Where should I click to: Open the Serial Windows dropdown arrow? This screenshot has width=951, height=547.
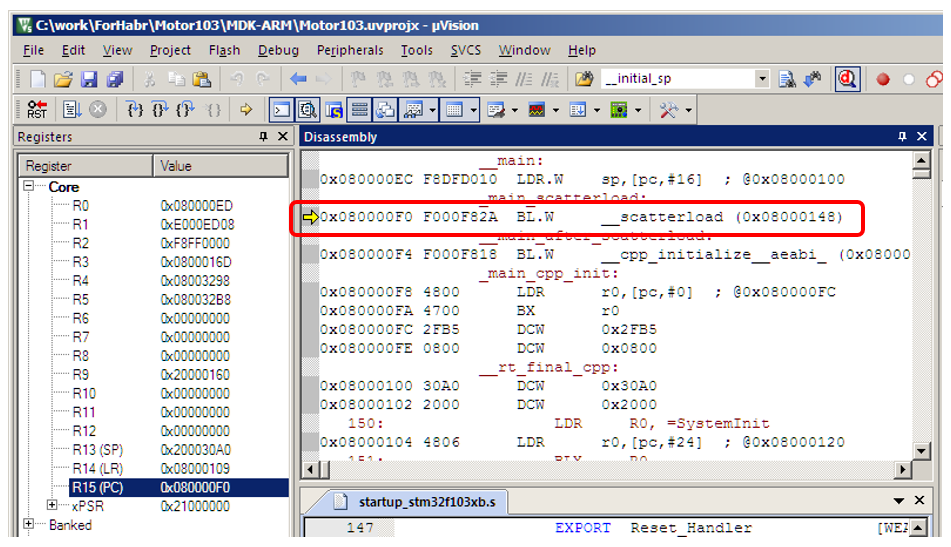(x=514, y=110)
